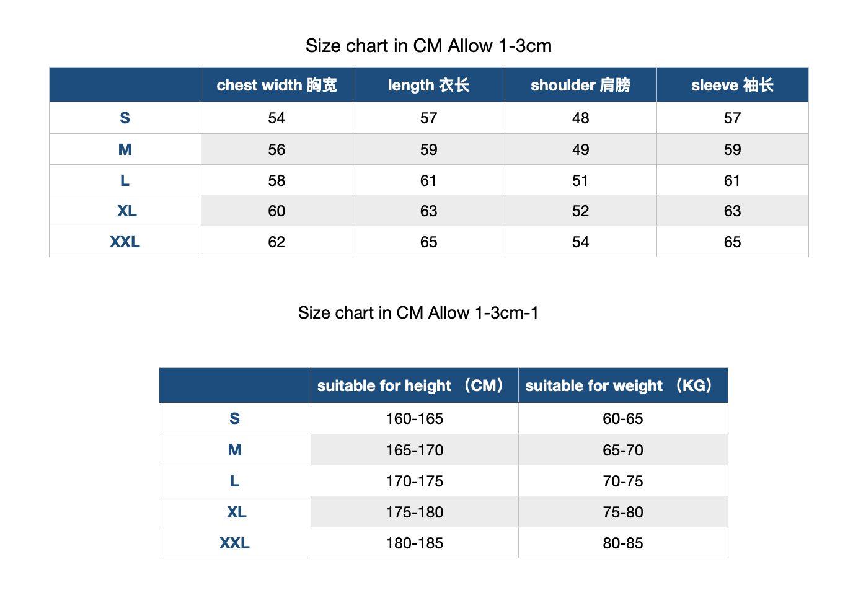Select the "chest width 胸宽" column header
This screenshot has height=616, width=853.
click(276, 85)
